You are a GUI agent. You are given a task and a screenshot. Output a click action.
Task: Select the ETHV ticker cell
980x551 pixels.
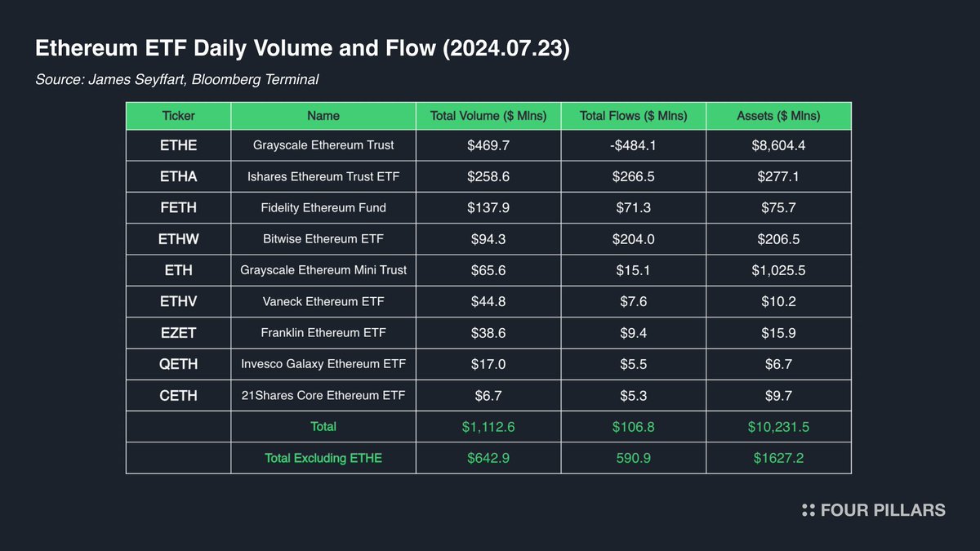178,302
